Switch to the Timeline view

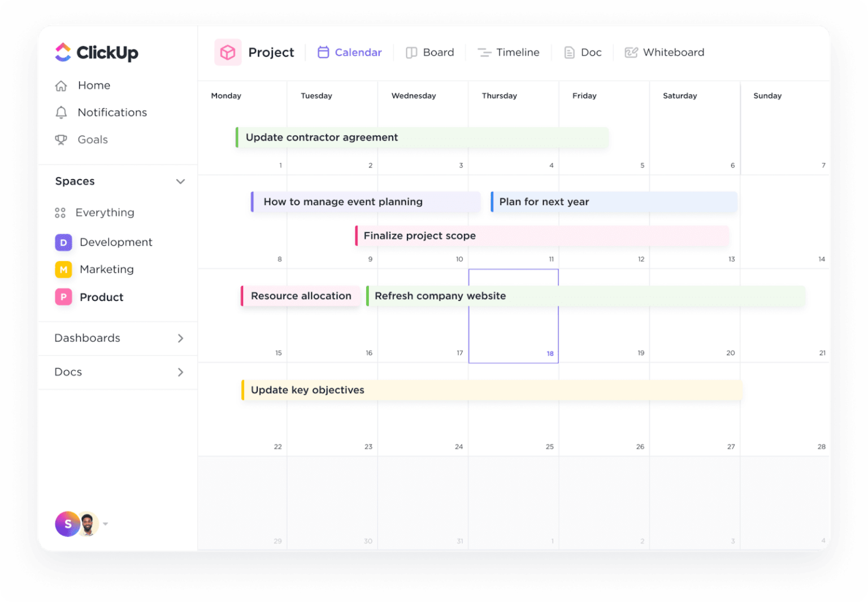coord(509,52)
